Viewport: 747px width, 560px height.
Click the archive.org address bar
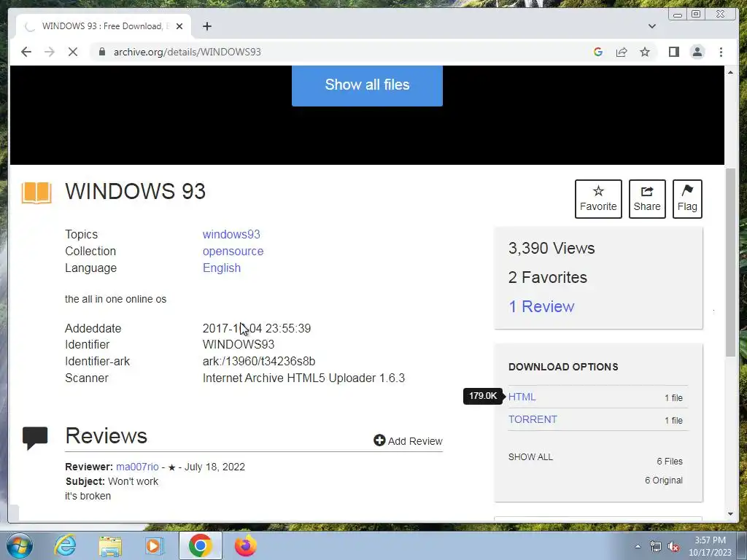pyautogui.click(x=338, y=52)
